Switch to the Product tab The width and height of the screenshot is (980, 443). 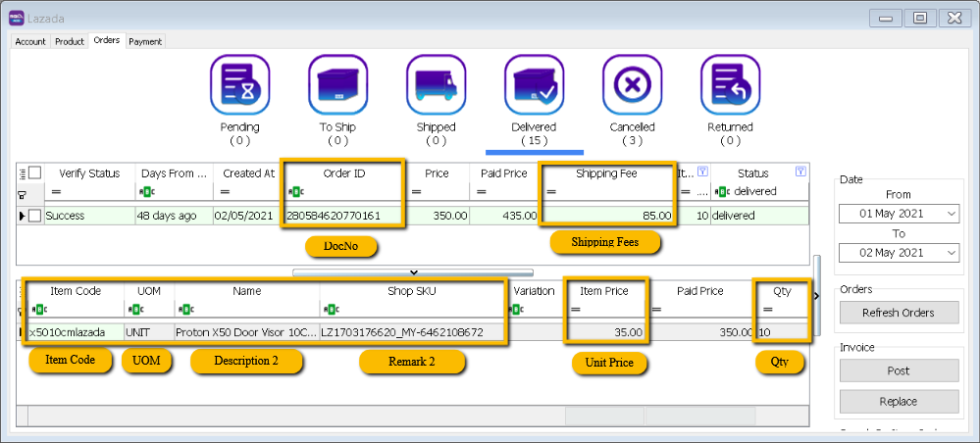[x=70, y=41]
